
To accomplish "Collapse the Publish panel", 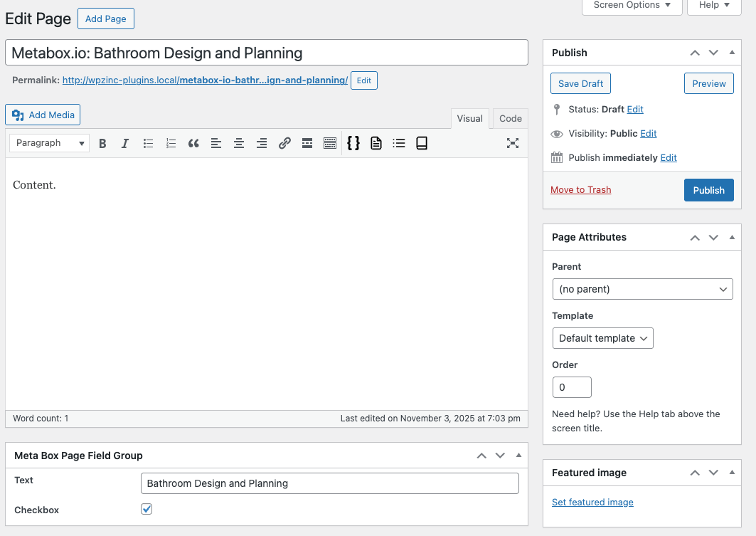I will point(731,52).
